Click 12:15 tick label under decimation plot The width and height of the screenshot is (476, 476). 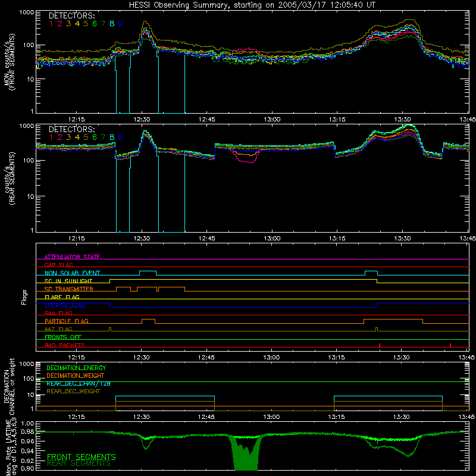coord(76,417)
